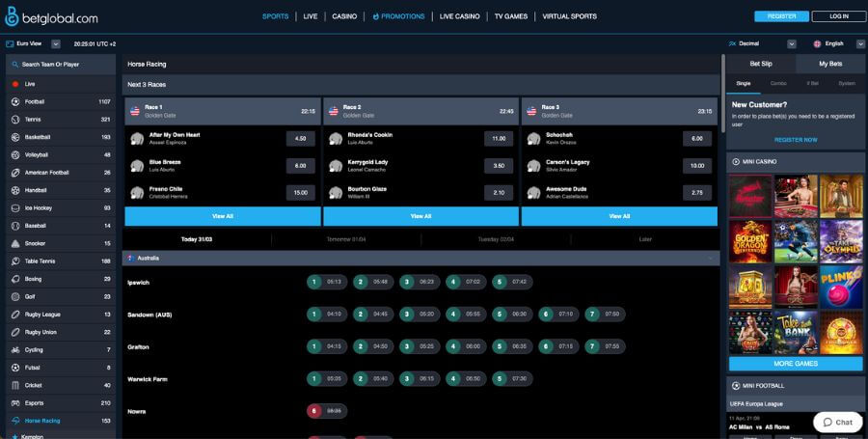Click the MORE GAMES button
Image resolution: width=868 pixels, height=439 pixels.
point(796,364)
